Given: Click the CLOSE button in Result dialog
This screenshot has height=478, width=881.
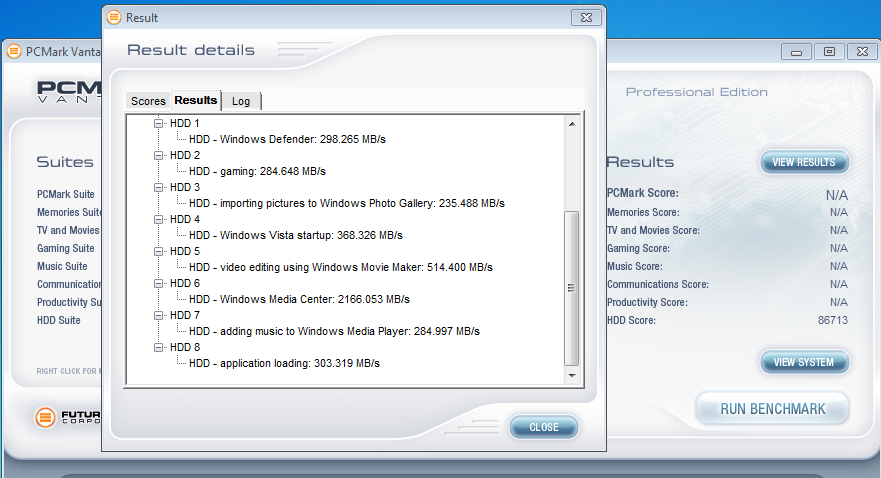Looking at the screenshot, I should [544, 427].
